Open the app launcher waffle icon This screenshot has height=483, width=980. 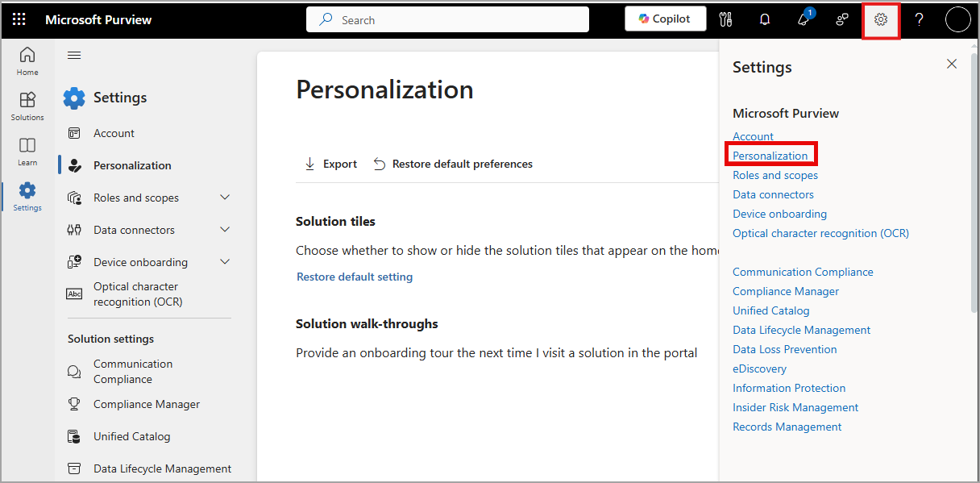coord(19,19)
